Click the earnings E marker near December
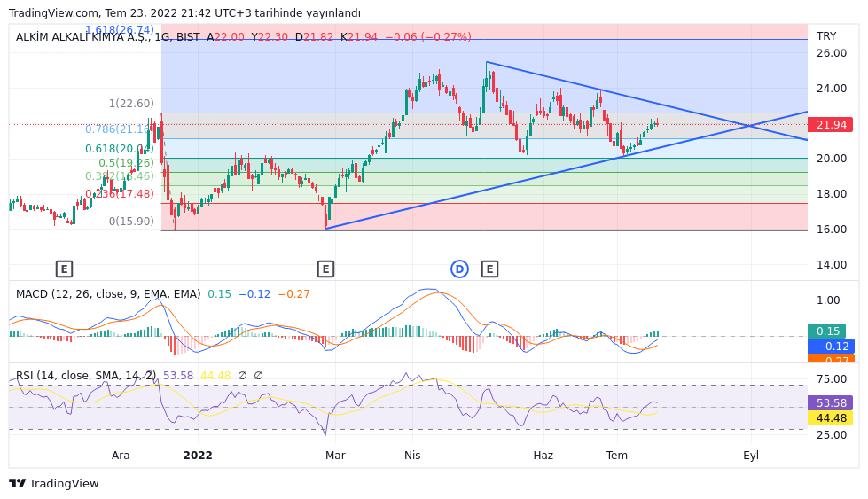Image resolution: width=868 pixels, height=499 pixels. [x=64, y=269]
